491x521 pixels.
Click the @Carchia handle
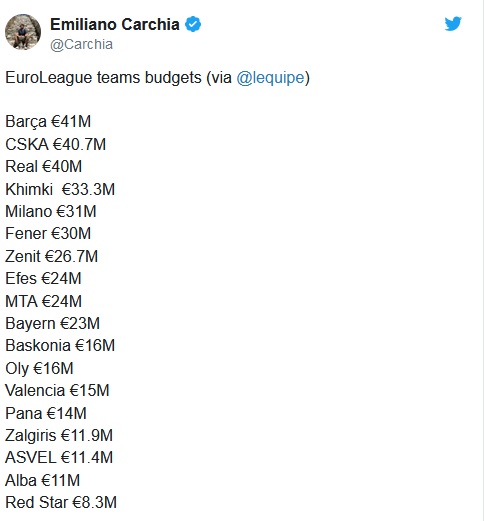tap(81, 44)
